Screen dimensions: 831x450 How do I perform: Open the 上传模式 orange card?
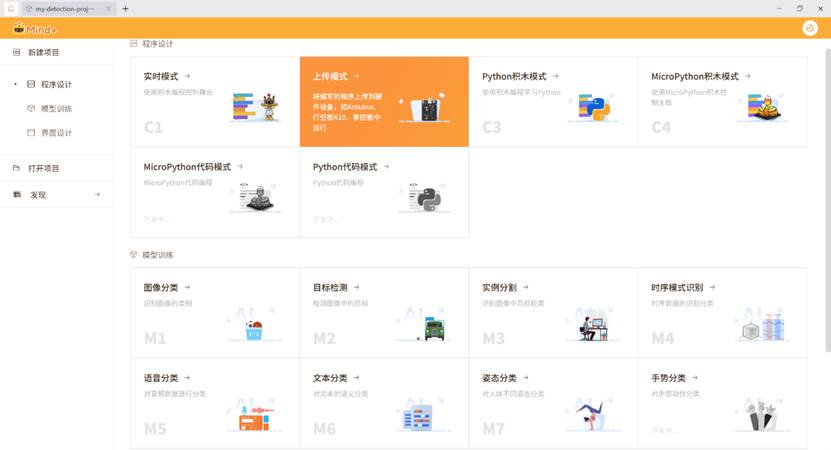point(384,102)
